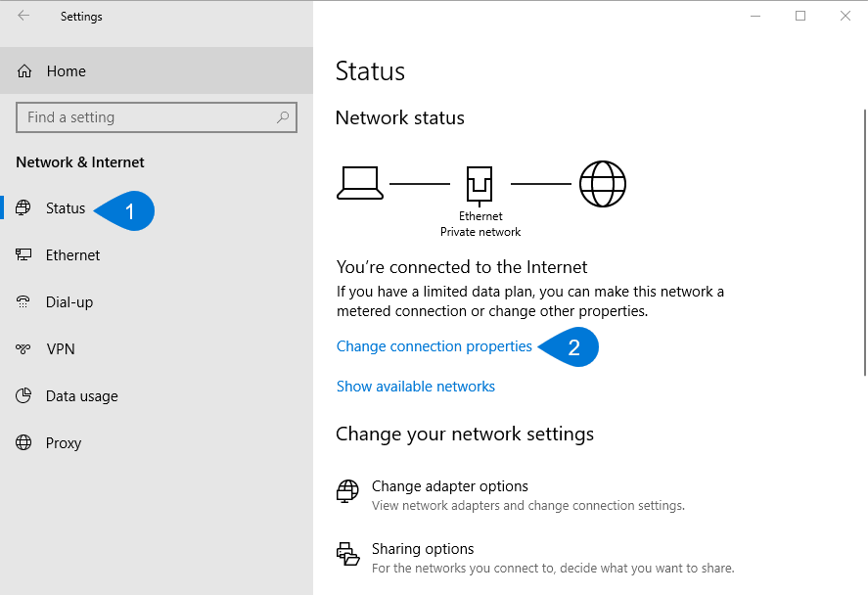Click the laptop icon in network diagram
This screenshot has height=595, width=868.
point(360,183)
